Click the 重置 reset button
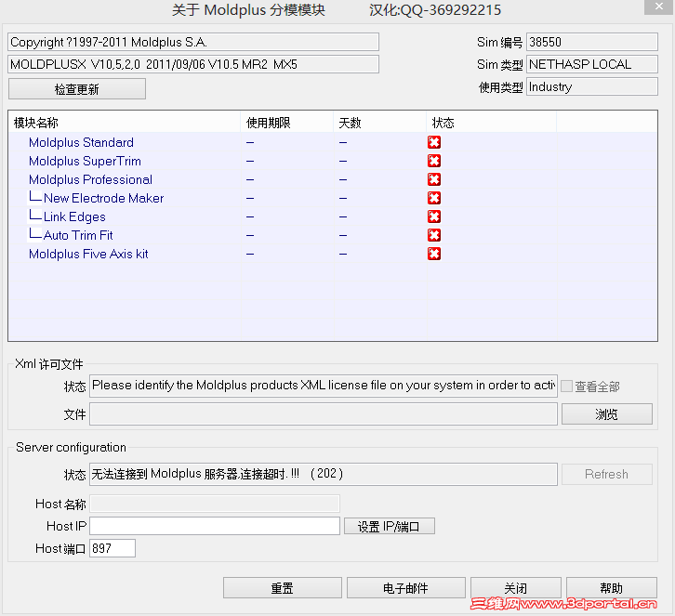 coord(283,587)
